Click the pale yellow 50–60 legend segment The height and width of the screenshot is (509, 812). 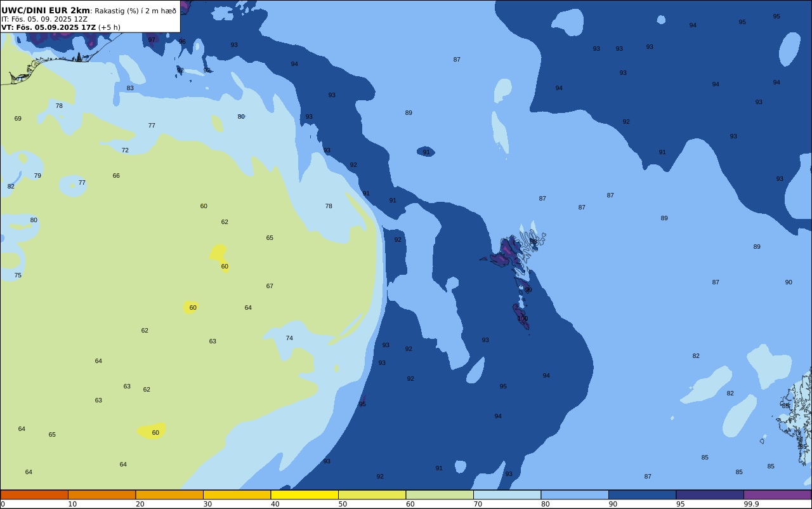pyautogui.click(x=372, y=494)
